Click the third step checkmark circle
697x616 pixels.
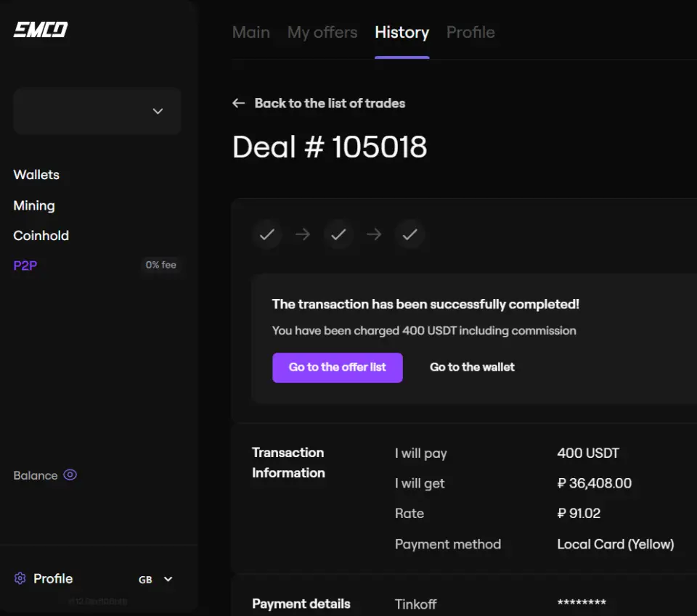coord(410,234)
